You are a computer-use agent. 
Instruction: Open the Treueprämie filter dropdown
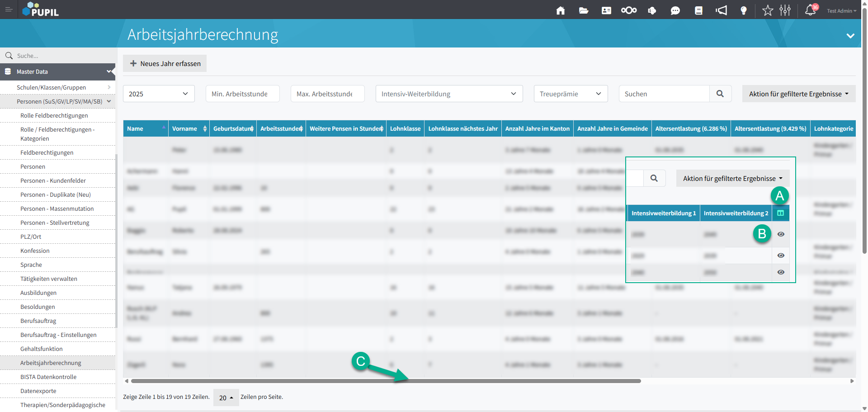571,94
